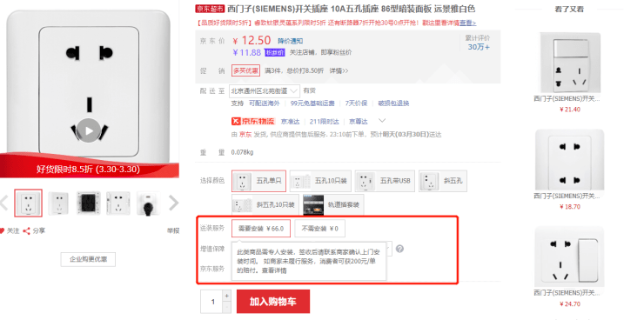The image size is (644, 320).
Task: Expand logistics options chevron
Action: tap(382, 121)
